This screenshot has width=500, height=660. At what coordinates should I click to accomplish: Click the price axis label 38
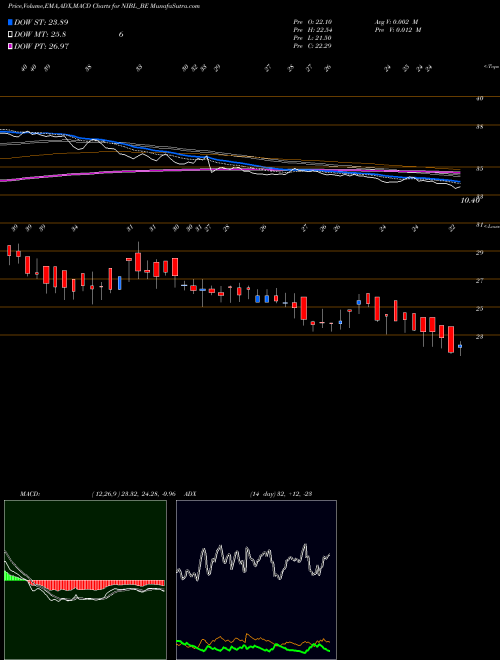pyautogui.click(x=479, y=127)
